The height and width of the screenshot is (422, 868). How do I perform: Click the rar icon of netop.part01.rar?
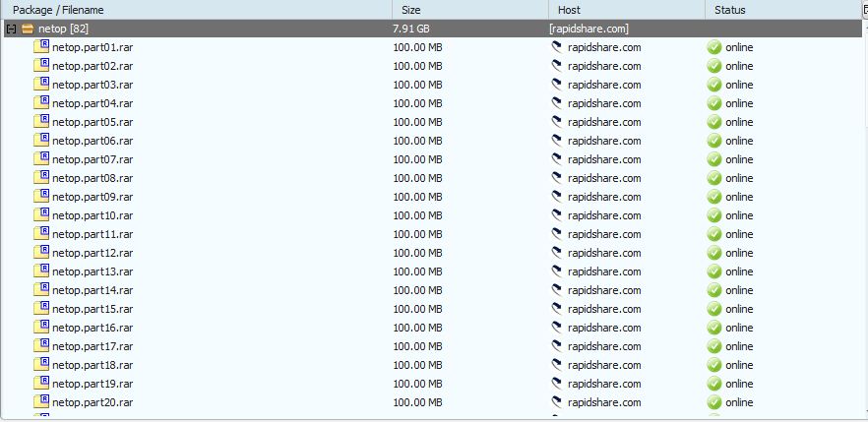[x=41, y=46]
